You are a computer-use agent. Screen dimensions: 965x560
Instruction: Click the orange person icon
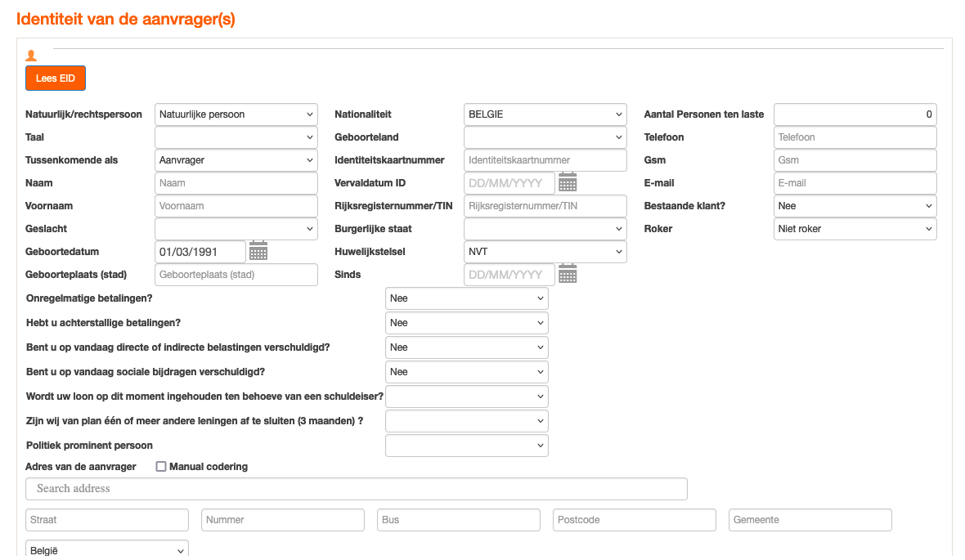coord(31,56)
